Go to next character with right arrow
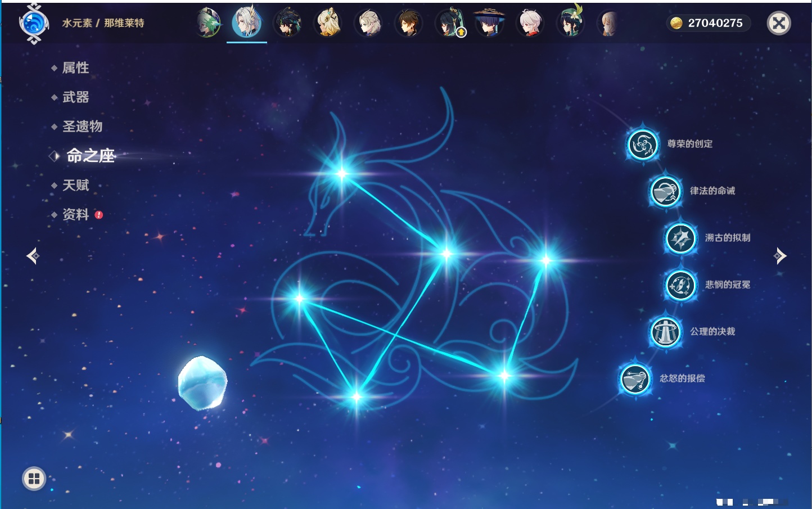This screenshot has width=812, height=509. 780,256
